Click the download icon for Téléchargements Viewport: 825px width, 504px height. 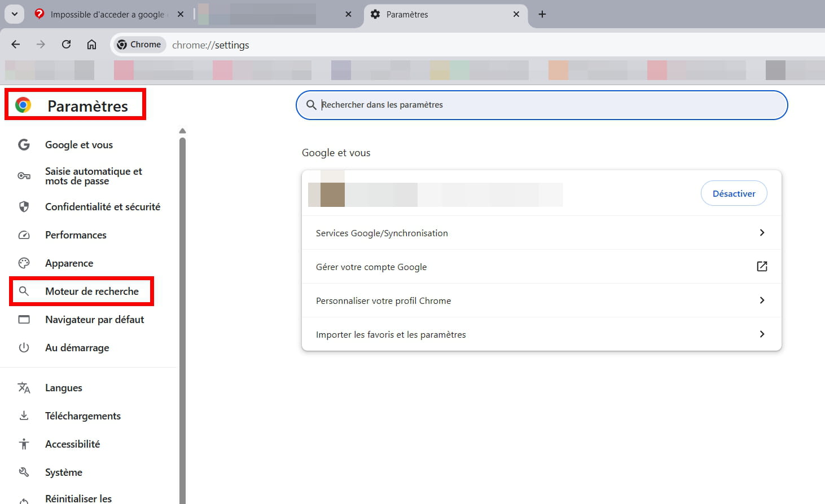pyautogui.click(x=24, y=416)
